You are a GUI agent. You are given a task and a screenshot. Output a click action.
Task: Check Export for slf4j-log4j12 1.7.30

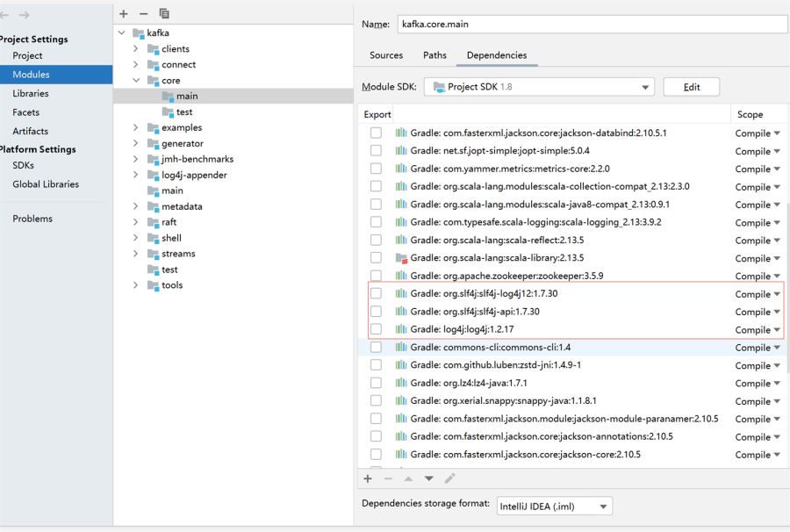(x=376, y=293)
